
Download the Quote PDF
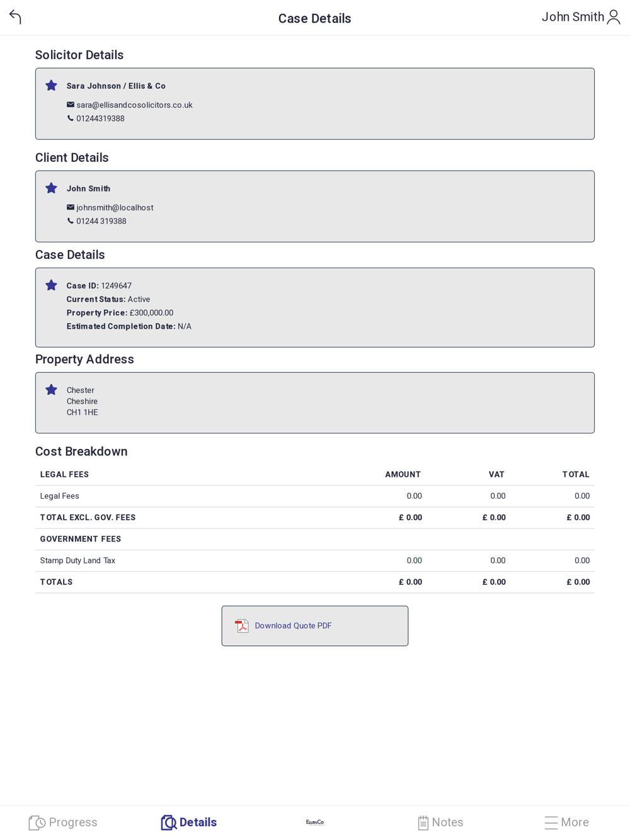click(293, 626)
